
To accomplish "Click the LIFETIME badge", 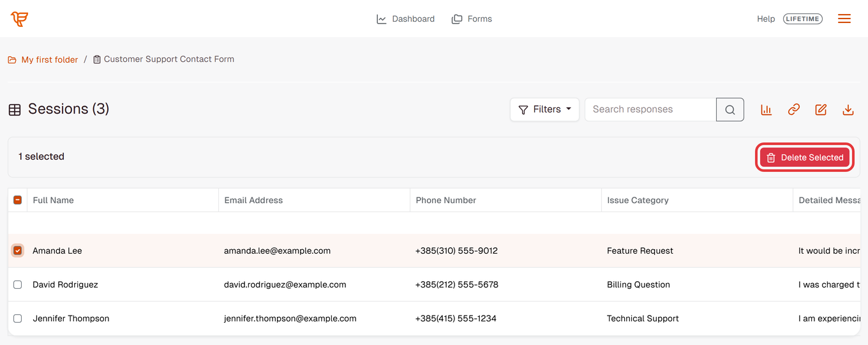I will (x=802, y=19).
